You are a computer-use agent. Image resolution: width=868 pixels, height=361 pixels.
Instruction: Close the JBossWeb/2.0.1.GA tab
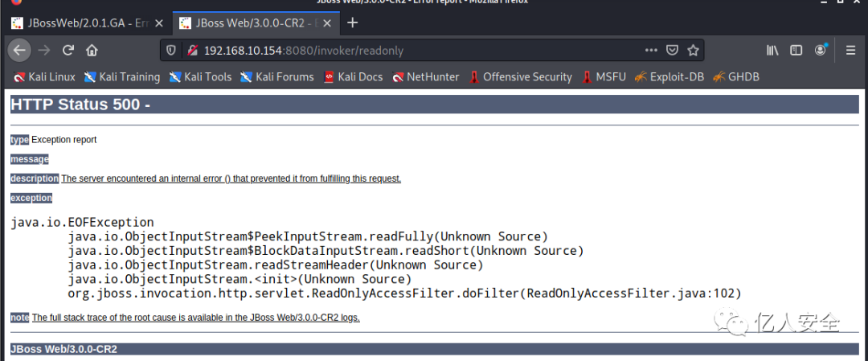point(159,23)
